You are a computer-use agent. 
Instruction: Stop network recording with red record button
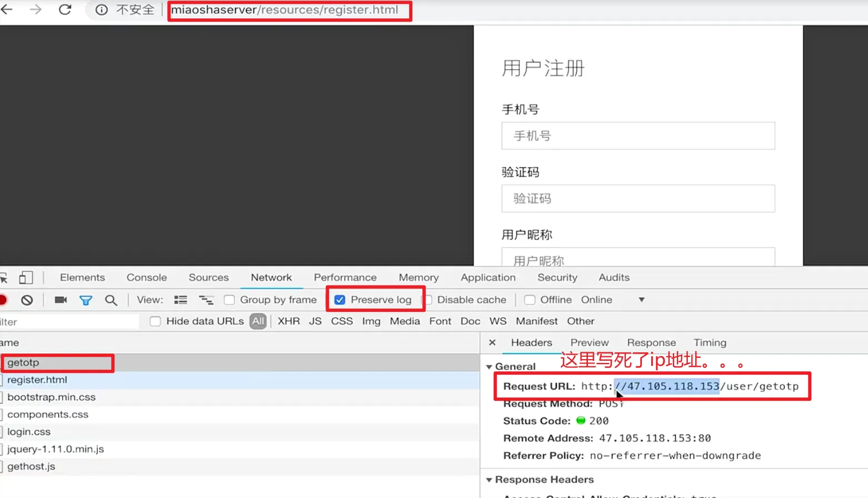(2, 300)
